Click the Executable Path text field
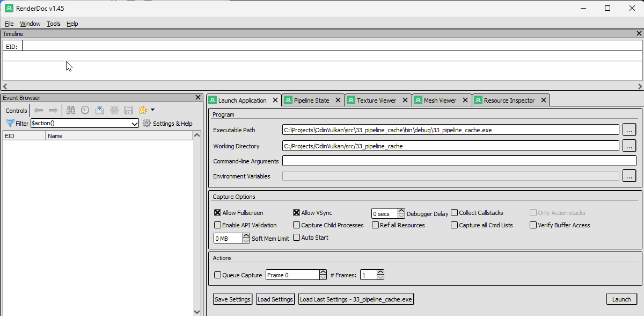The height and width of the screenshot is (316, 644). (x=451, y=130)
